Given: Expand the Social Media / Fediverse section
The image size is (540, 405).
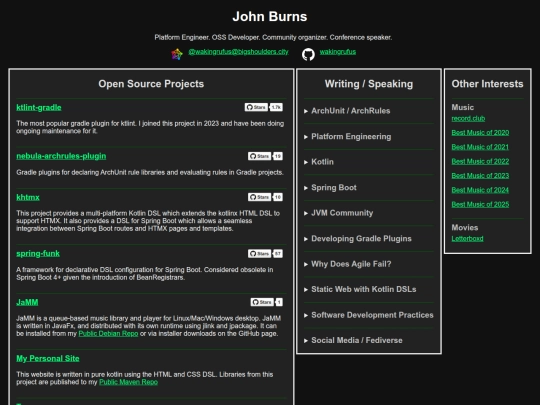Looking at the screenshot, I should pos(369,340).
